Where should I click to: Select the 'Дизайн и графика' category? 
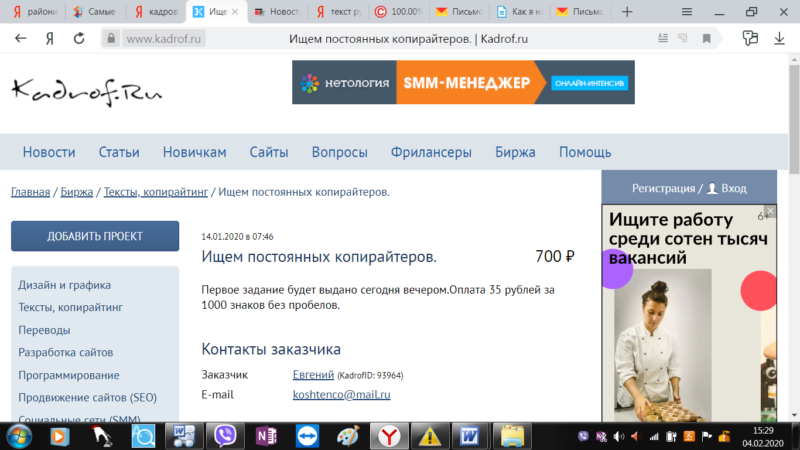pos(64,285)
